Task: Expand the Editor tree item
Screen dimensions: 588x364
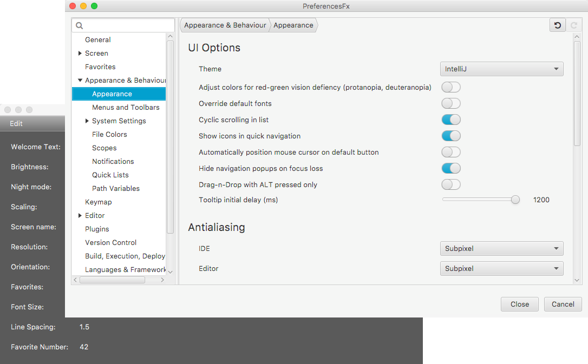Action: (x=80, y=215)
